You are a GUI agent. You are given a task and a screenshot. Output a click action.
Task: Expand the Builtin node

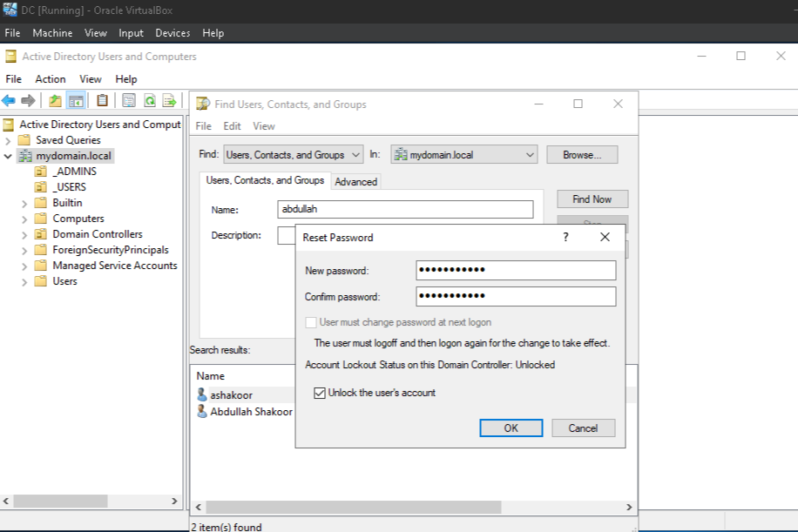click(24, 204)
